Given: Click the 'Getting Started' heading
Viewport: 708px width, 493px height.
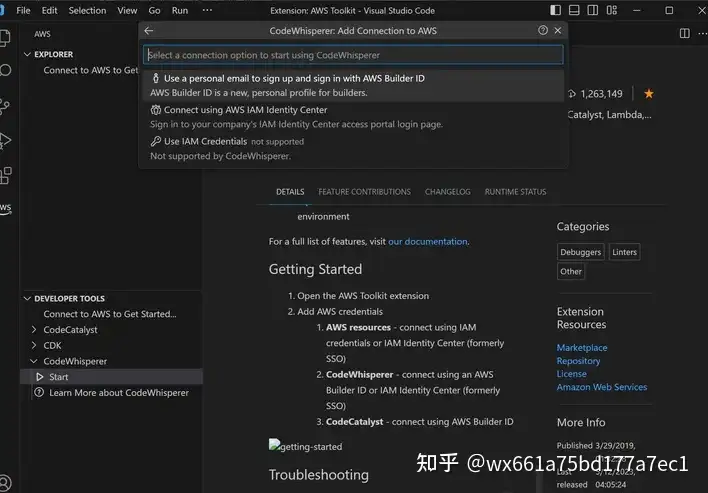Looking at the screenshot, I should pyautogui.click(x=315, y=269).
